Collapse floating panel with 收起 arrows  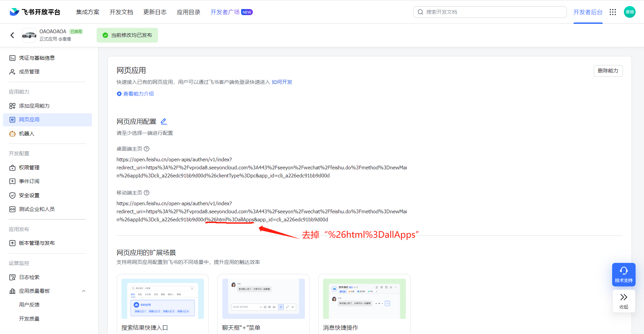click(x=624, y=301)
